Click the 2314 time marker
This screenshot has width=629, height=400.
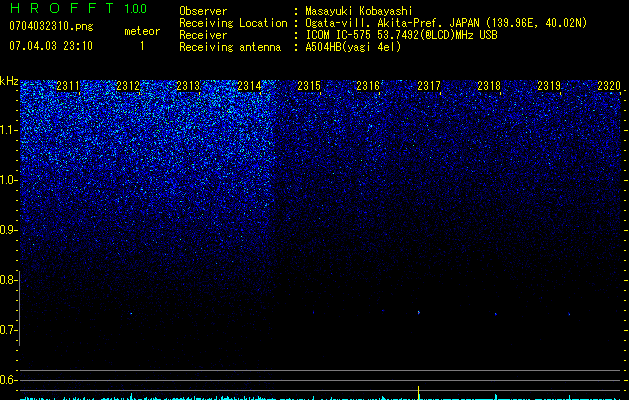[249, 85]
